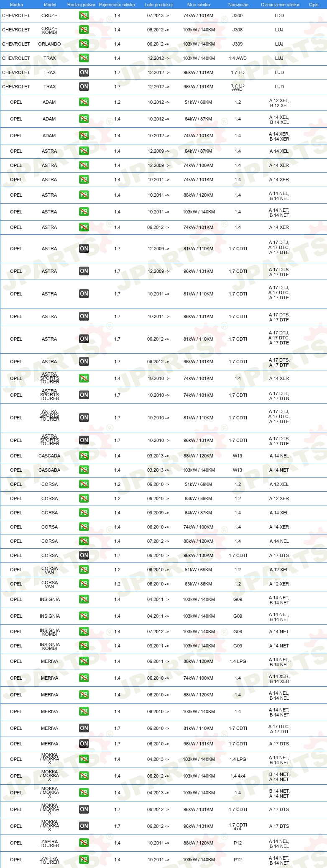Click petrol icon in Mokka 1.4 LPG row
The image size is (327, 868).
pos(84,759)
